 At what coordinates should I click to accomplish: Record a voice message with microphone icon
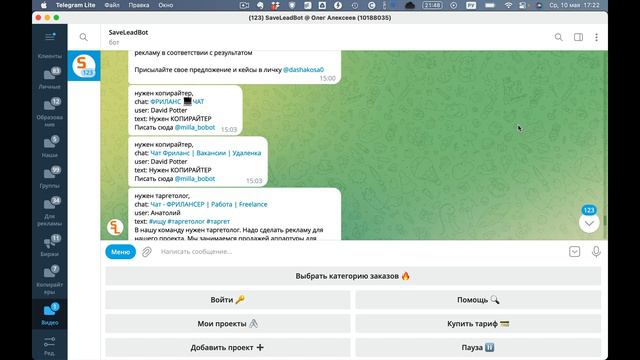coord(596,251)
